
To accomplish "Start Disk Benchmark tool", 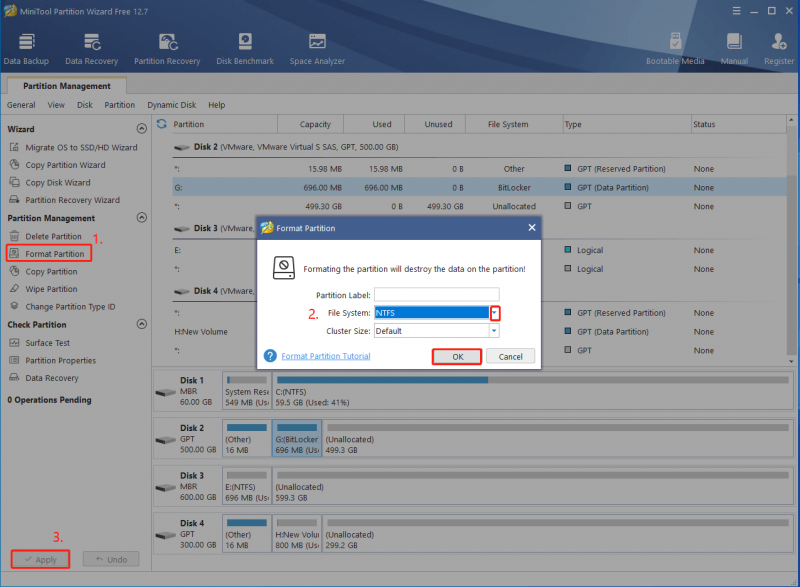I will tap(245, 49).
